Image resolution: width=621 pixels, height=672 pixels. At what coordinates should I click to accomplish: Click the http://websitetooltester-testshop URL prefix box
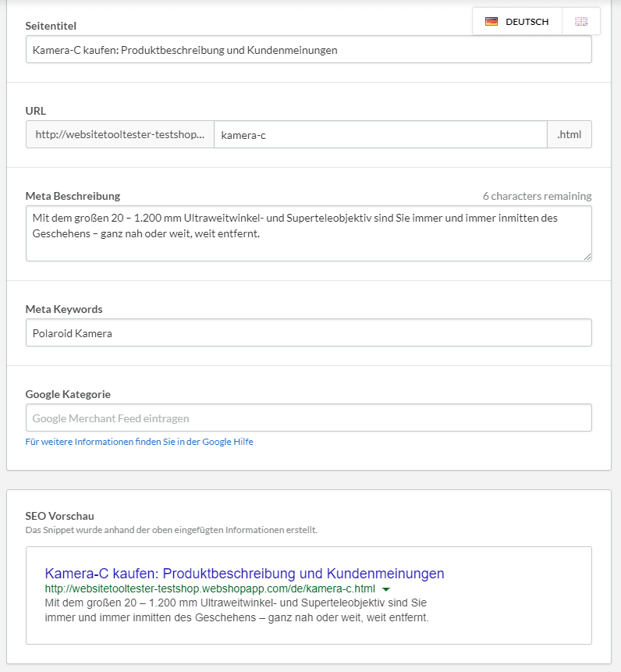click(x=120, y=134)
